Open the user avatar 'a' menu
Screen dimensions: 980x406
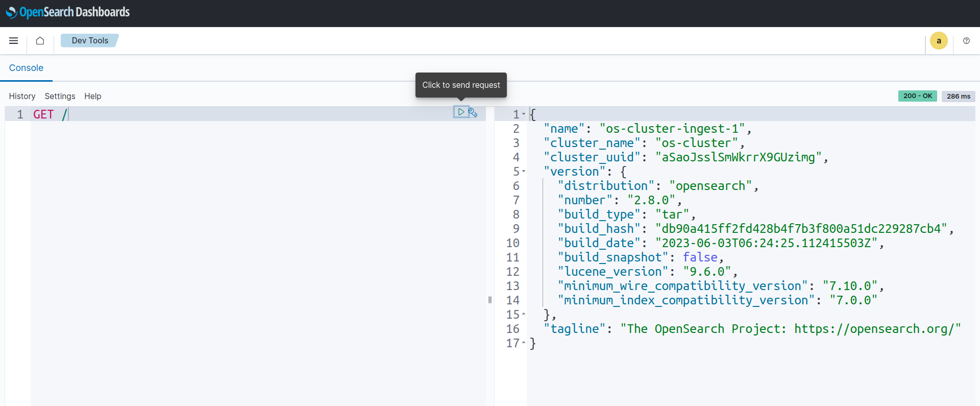point(939,41)
